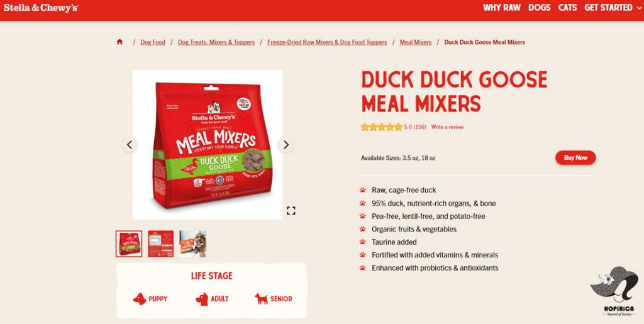Open Meal Mixers breadcrumb link

(x=416, y=42)
